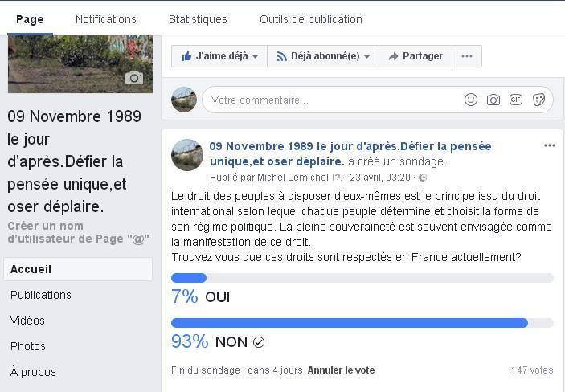565x392 pixels.
Task: Click the Partager button
Action: tap(416, 56)
